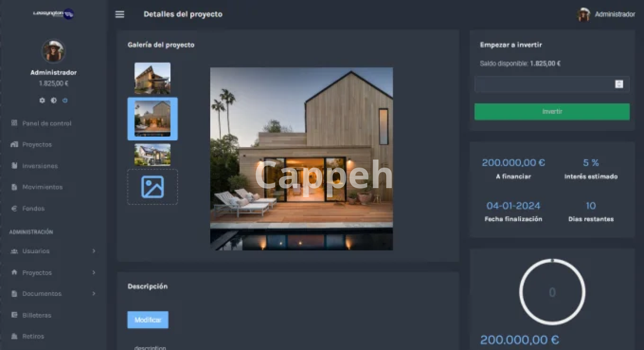Screen dimensions: 644x350
Task: Expand the admin Proyectos submenu chevron
Action: click(94, 272)
